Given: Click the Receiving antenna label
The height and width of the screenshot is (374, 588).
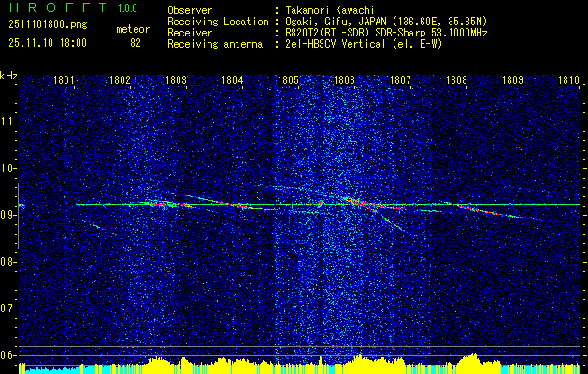Looking at the screenshot, I should tap(215, 44).
